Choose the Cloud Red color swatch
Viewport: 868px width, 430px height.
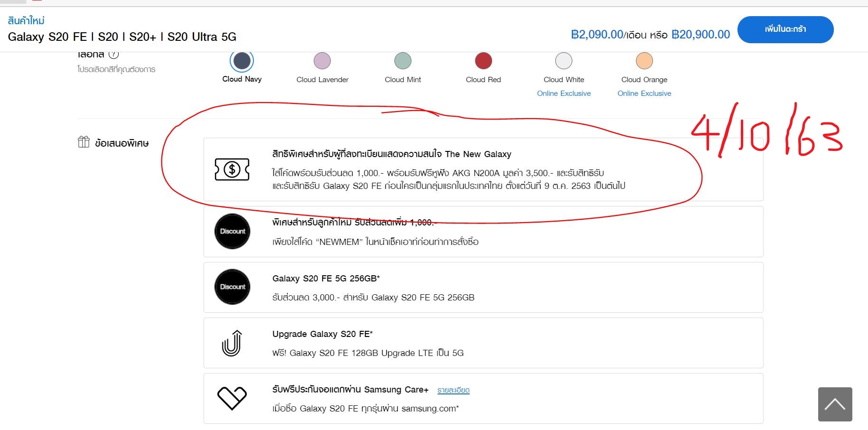(x=484, y=61)
